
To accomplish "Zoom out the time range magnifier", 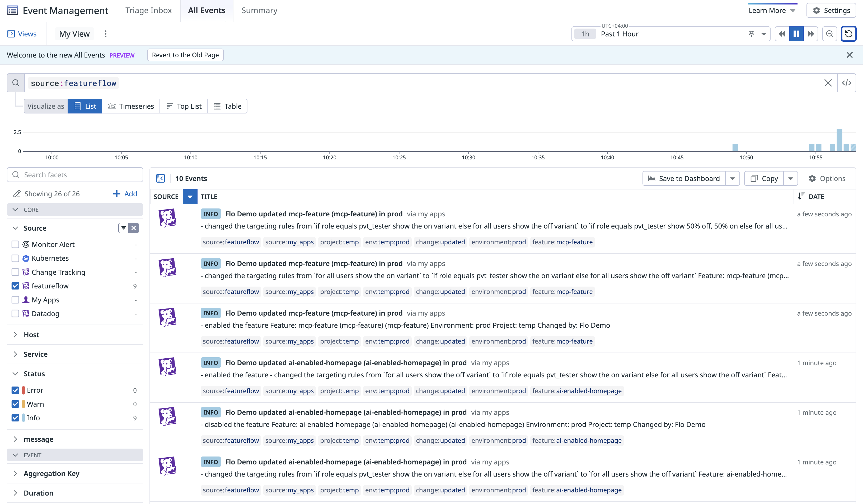I will point(829,34).
